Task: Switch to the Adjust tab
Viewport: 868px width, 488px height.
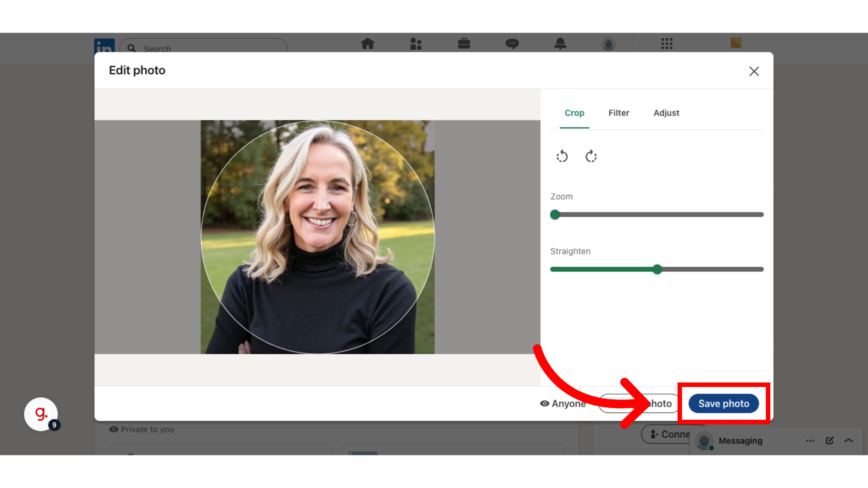Action: pyautogui.click(x=666, y=113)
